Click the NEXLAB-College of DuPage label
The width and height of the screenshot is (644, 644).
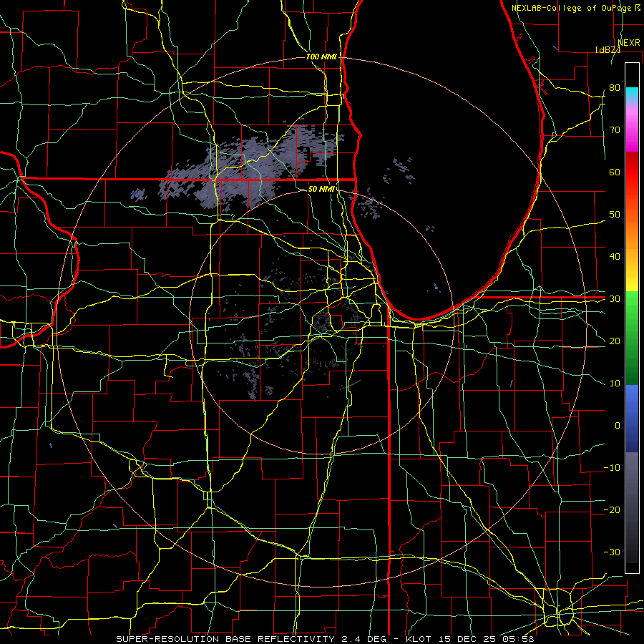click(x=576, y=8)
